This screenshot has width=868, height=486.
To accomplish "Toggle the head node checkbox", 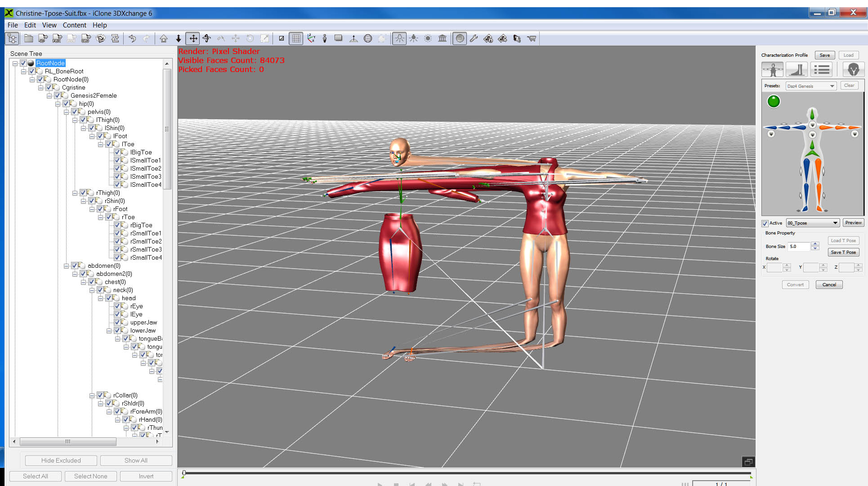I will pos(109,298).
